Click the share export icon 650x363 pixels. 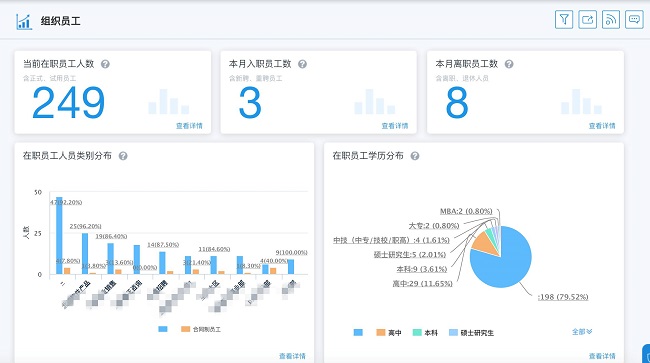click(587, 19)
